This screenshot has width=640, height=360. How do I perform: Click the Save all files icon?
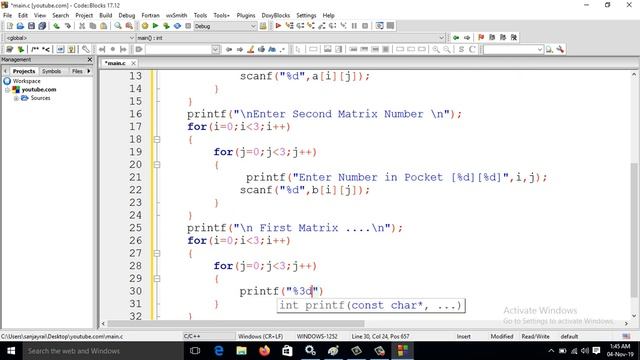42,26
